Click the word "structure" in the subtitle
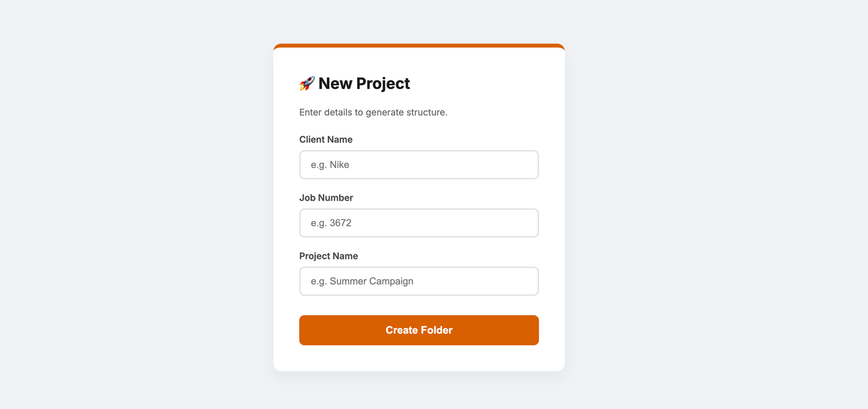 click(x=427, y=112)
